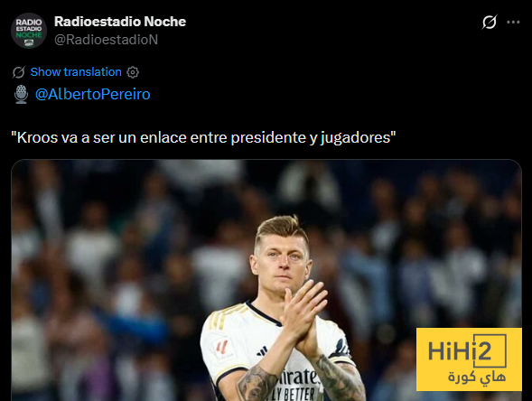
Task: Open the Kroos photo attached to tweet
Action: [x=266, y=280]
